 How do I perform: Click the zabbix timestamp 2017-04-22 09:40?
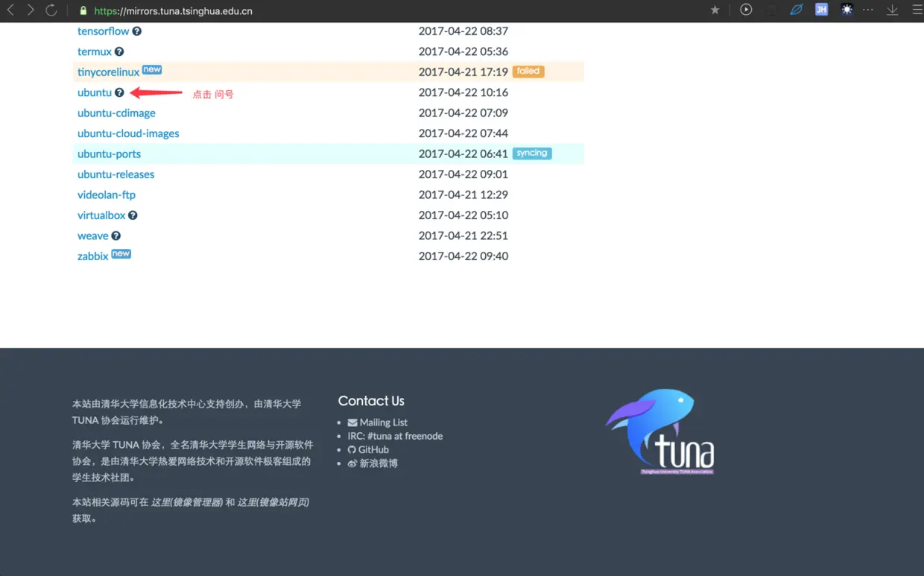click(463, 256)
